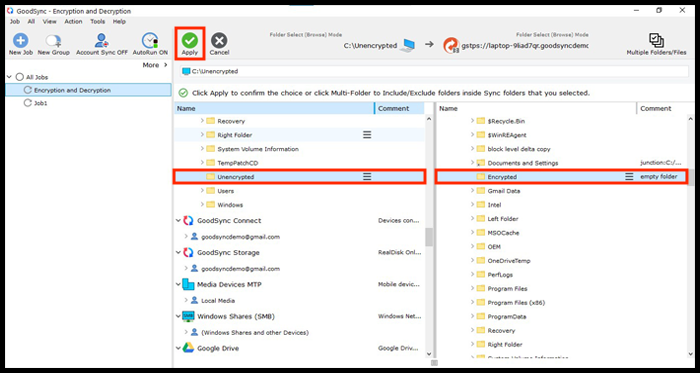The height and width of the screenshot is (373, 700).
Task: Click the Gmail Data folder icon
Action: (x=480, y=191)
